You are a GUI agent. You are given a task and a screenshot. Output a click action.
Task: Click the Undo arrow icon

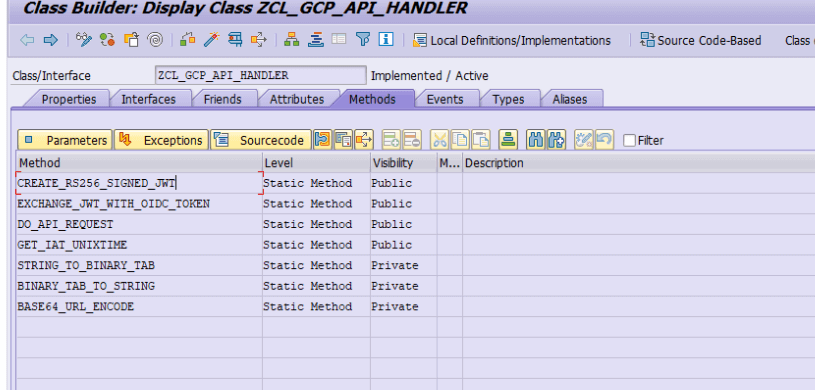(604, 140)
